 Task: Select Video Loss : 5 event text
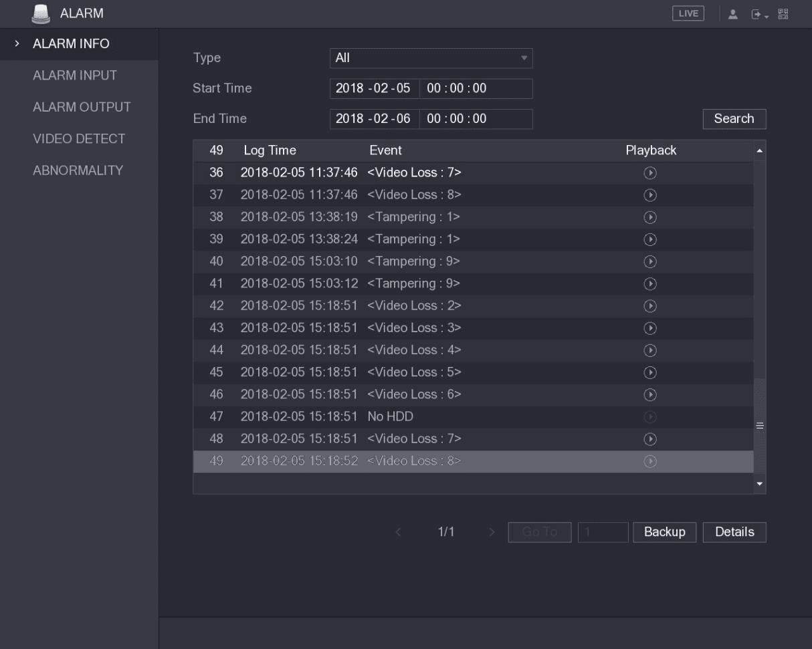pos(414,372)
